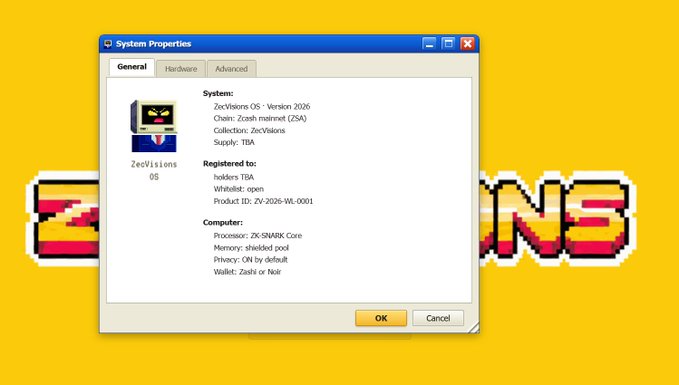This screenshot has width=679, height=385.
Task: Click the System Properties title bar icon
Action: pos(108,44)
